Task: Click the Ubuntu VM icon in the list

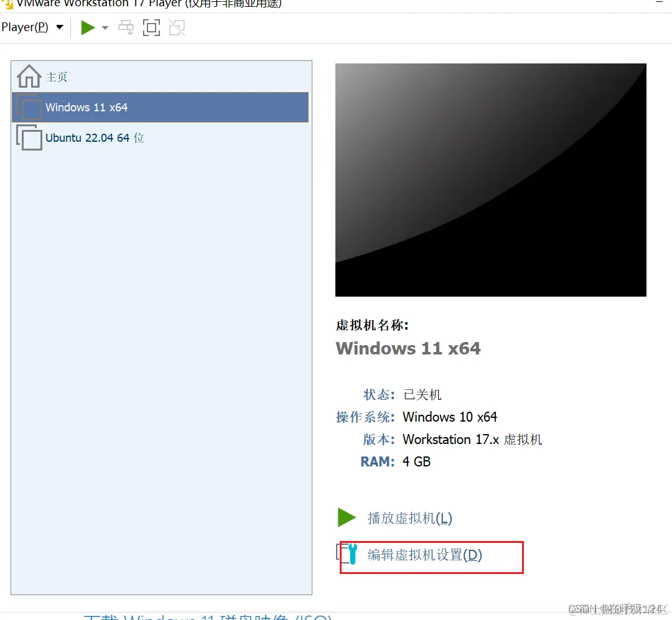Action: point(29,137)
